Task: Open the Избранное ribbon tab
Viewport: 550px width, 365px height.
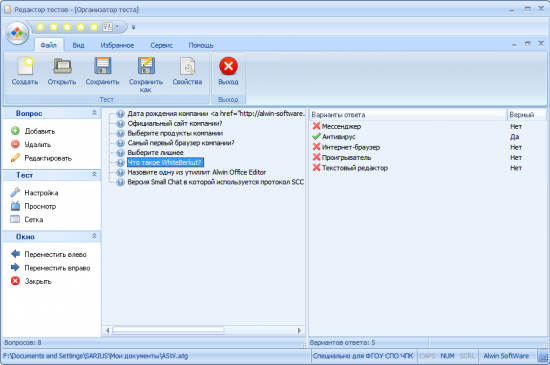Action: coord(117,45)
